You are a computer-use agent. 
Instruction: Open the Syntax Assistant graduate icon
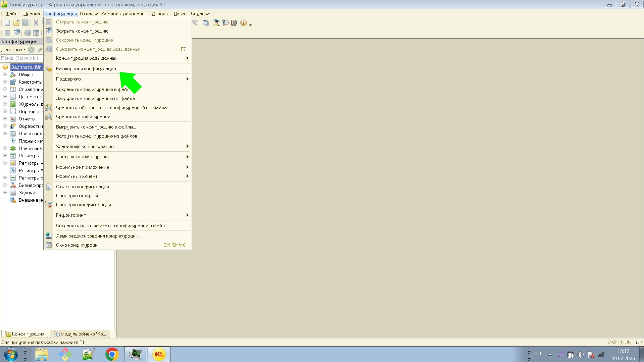point(216,23)
